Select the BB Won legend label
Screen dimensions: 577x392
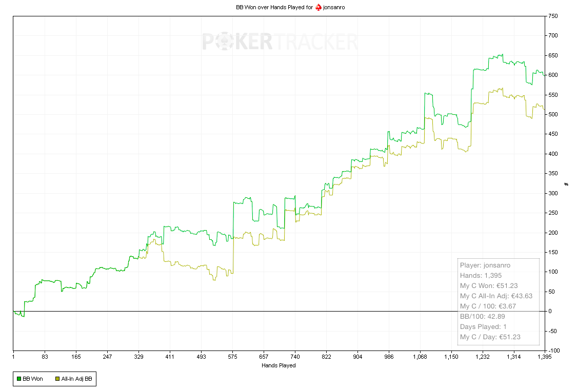click(x=33, y=379)
